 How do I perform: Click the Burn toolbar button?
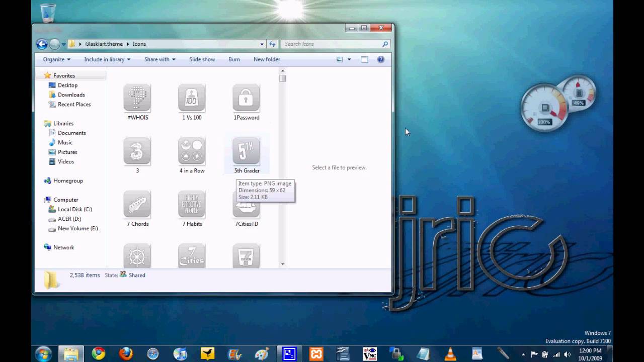pyautogui.click(x=234, y=59)
